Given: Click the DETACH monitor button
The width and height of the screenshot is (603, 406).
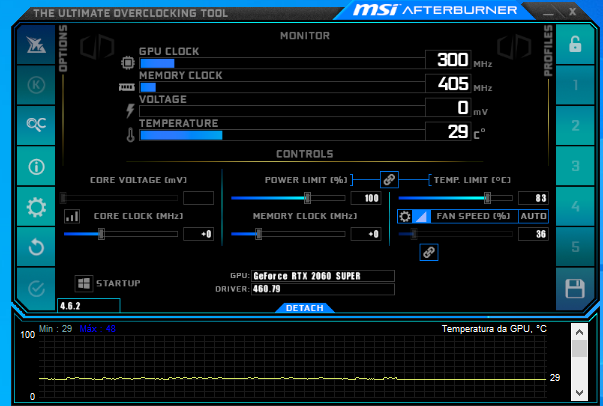Looking at the screenshot, I should tap(305, 308).
